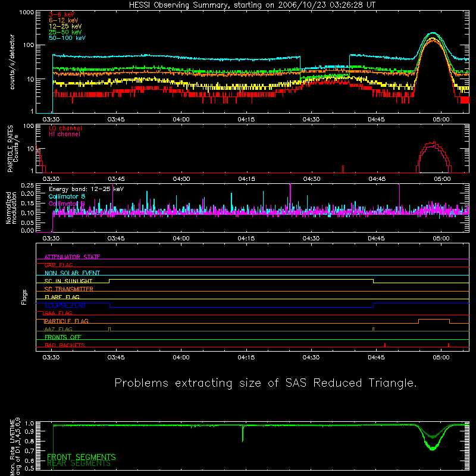Select the dim 'REAR SEGMENTS' legend label

tap(79, 464)
